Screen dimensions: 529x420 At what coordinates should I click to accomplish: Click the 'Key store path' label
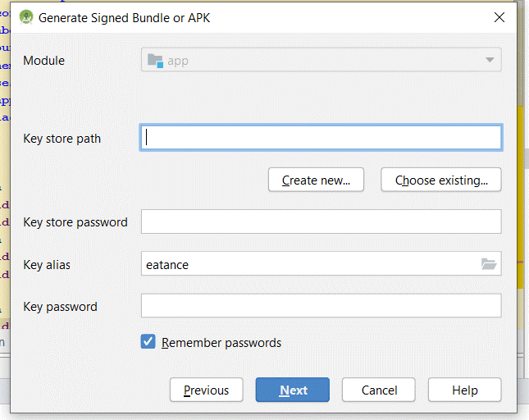[x=62, y=139]
